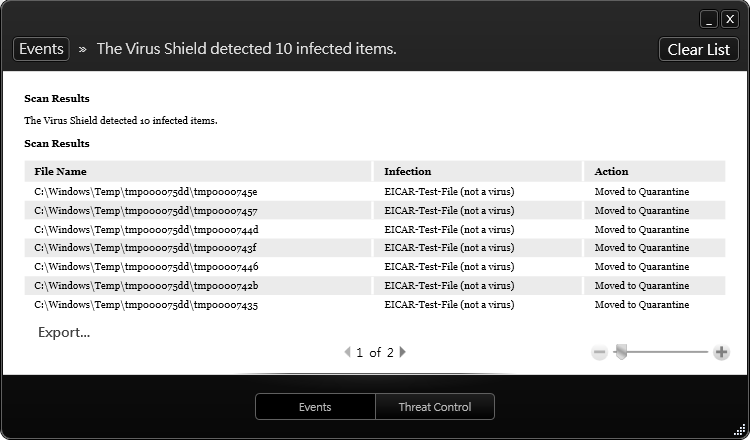Select row with file tmp0000743f
Screen dimensions: 750x442
pyautogui.click(x=146, y=248)
